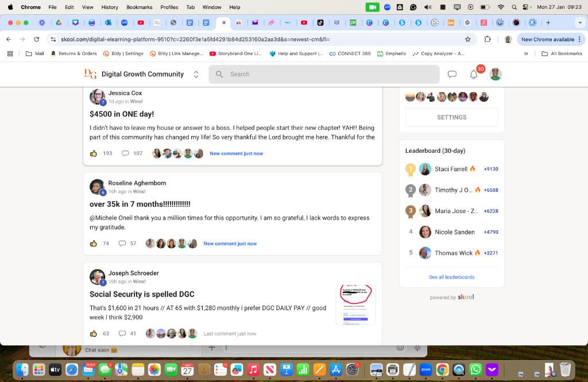The image size is (588, 382).
Task: Open the Returns & Orders bookmark
Action: click(73, 53)
